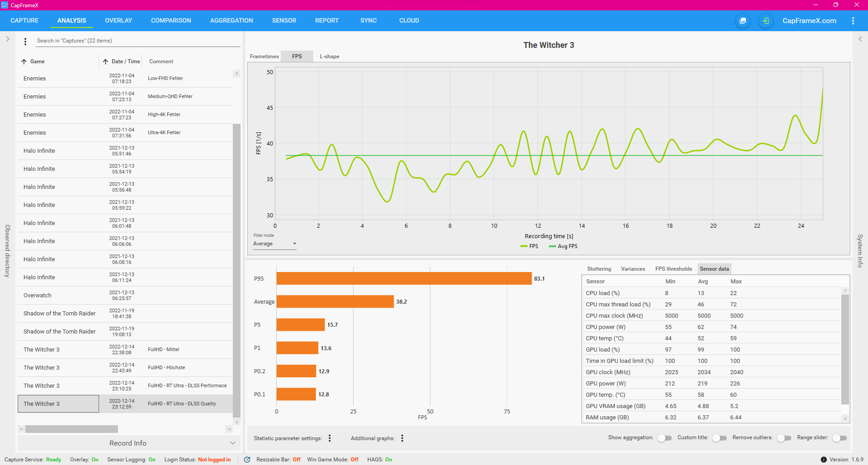Toggle Remove outliers switch
The width and height of the screenshot is (868, 465).
coord(784,438)
